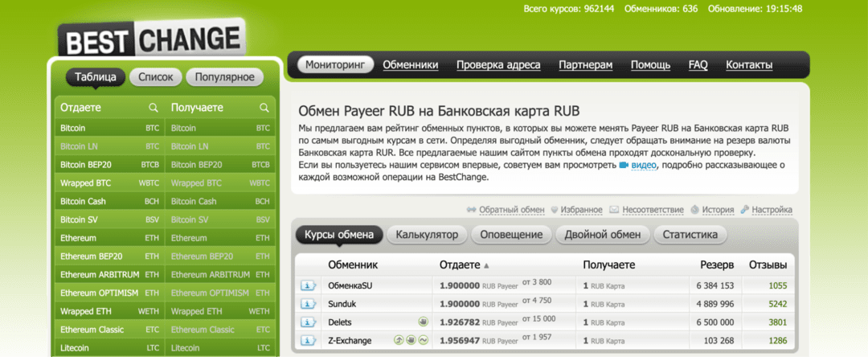Open the Контакты menu item
The height and width of the screenshot is (357, 868).
(x=749, y=65)
